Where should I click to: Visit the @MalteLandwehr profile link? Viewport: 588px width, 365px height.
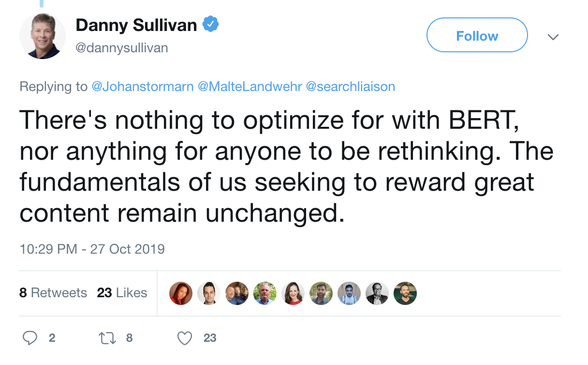click(250, 87)
